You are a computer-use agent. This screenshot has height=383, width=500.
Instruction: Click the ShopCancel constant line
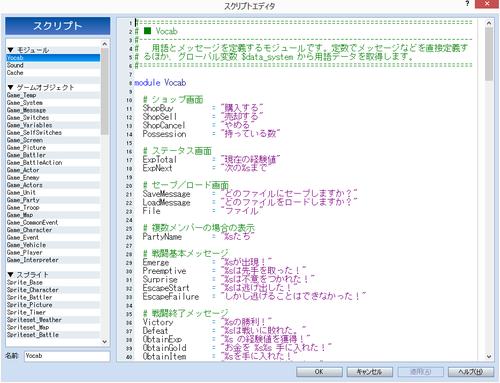(199, 125)
